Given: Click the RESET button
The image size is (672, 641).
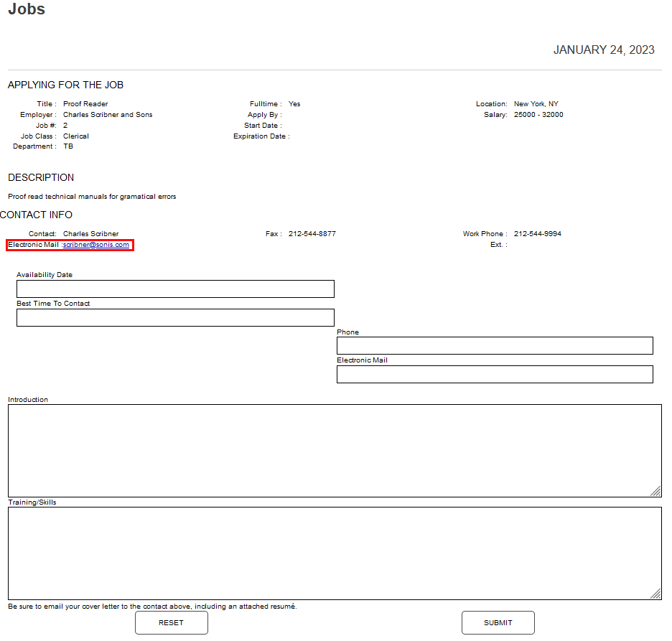Looking at the screenshot, I should click(171, 622).
